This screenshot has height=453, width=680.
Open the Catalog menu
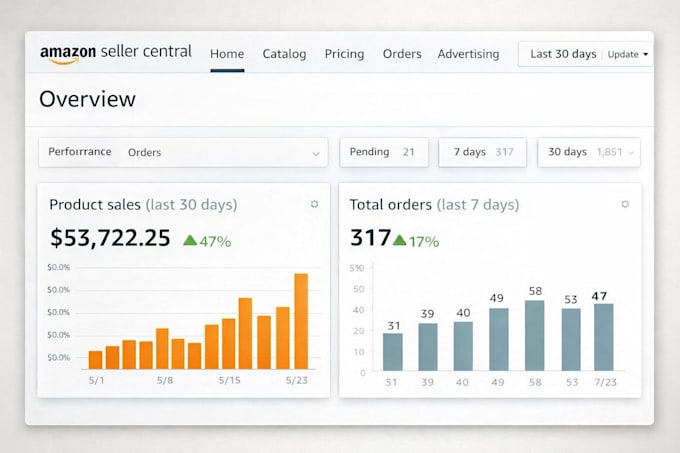click(x=284, y=54)
